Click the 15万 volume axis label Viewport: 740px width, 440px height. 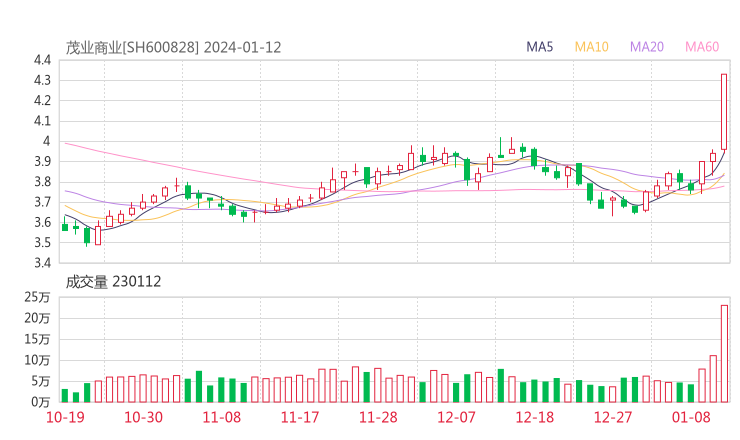(x=37, y=339)
